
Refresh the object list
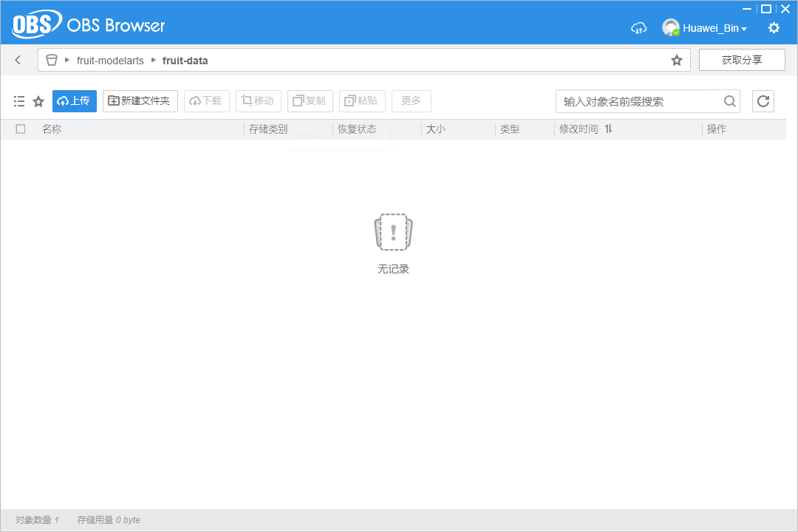(763, 100)
